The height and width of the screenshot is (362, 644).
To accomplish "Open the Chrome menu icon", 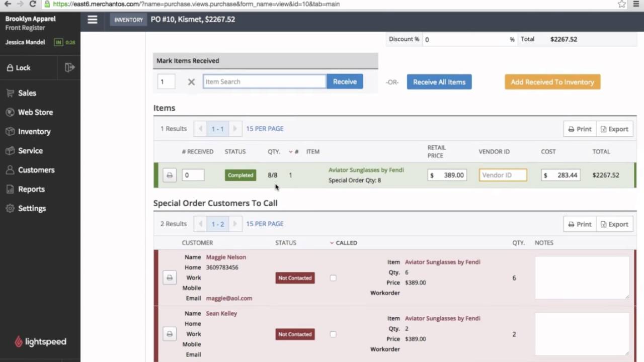I will pyautogui.click(x=636, y=4).
